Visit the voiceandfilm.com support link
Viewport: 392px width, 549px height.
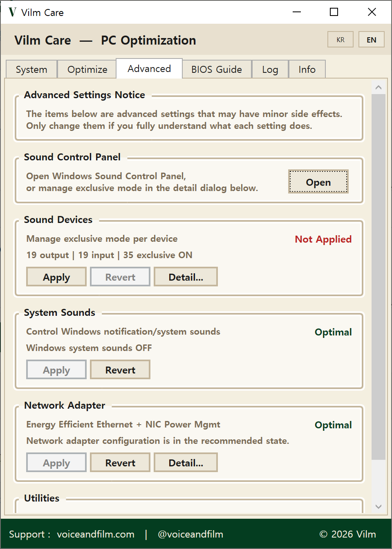pos(96,534)
